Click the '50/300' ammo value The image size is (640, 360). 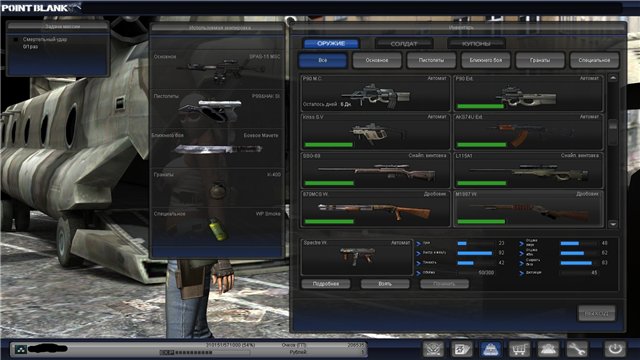486,273
